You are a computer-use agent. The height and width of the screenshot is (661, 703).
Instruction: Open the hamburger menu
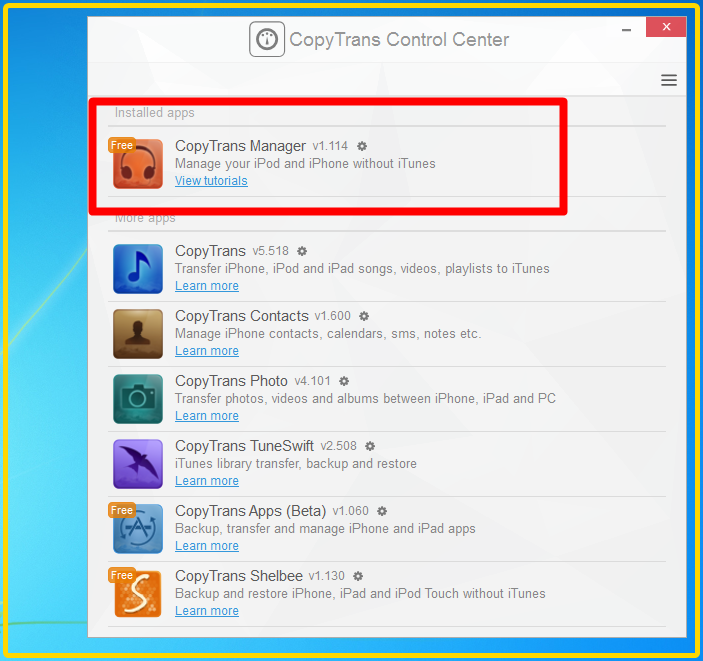(668, 80)
